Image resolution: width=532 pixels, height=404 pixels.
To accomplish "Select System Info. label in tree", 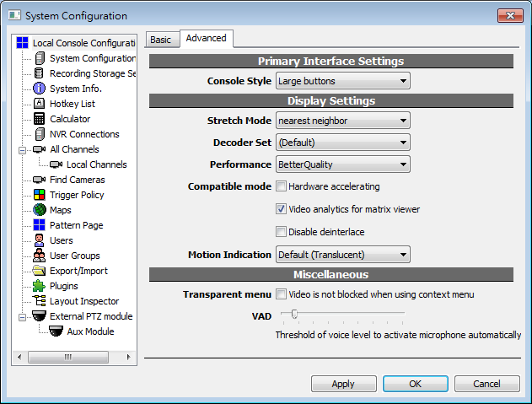I will pyautogui.click(x=76, y=89).
